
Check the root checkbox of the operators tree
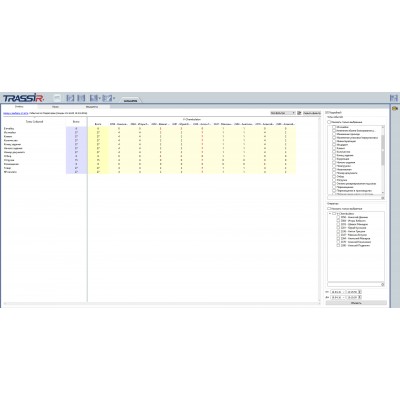(x=334, y=213)
